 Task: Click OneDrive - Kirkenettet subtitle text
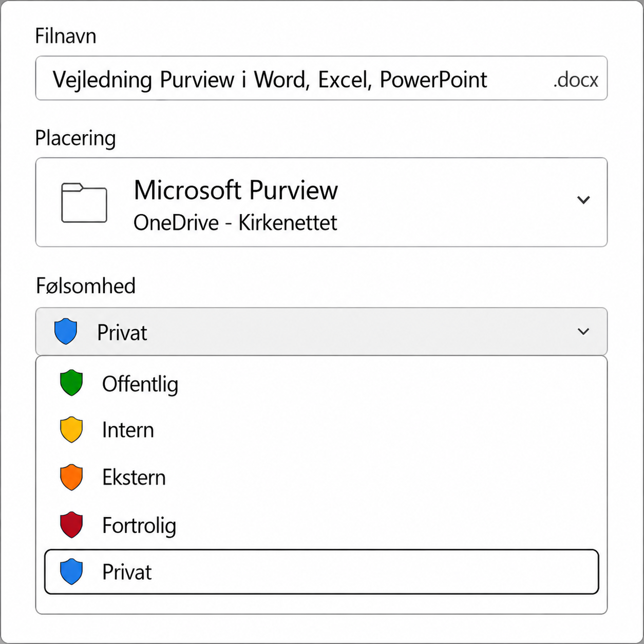point(235,223)
